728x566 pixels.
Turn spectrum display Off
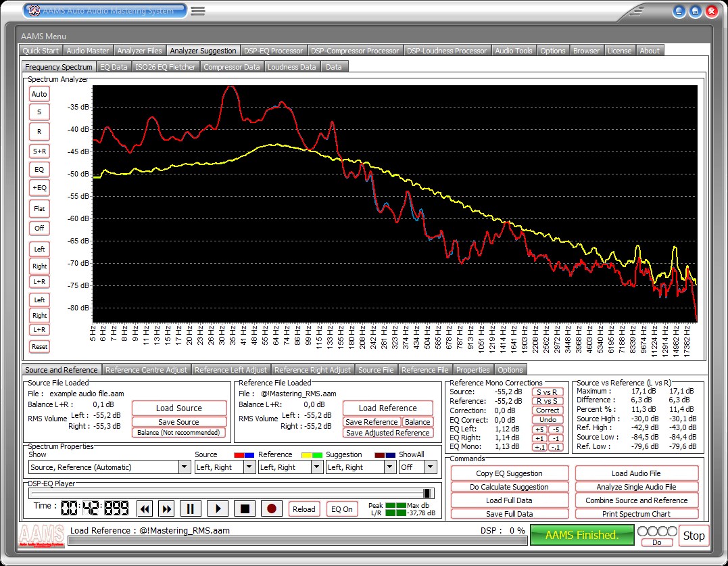click(x=39, y=228)
